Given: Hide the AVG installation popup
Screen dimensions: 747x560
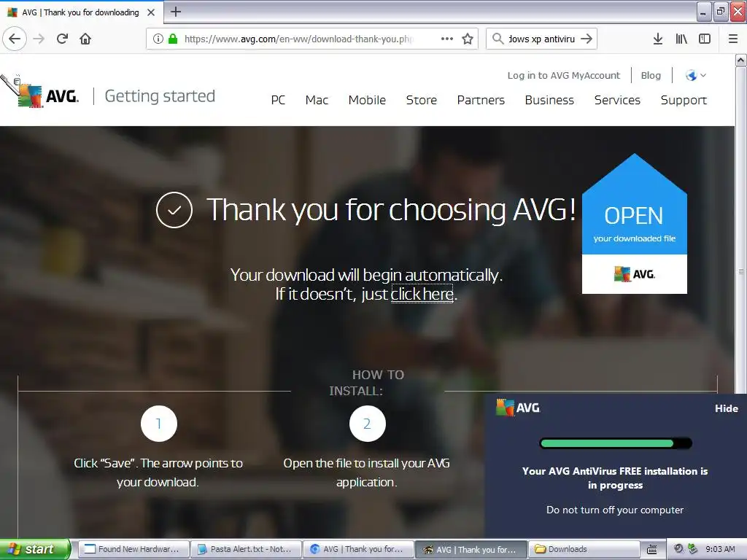Looking at the screenshot, I should click(x=726, y=408).
